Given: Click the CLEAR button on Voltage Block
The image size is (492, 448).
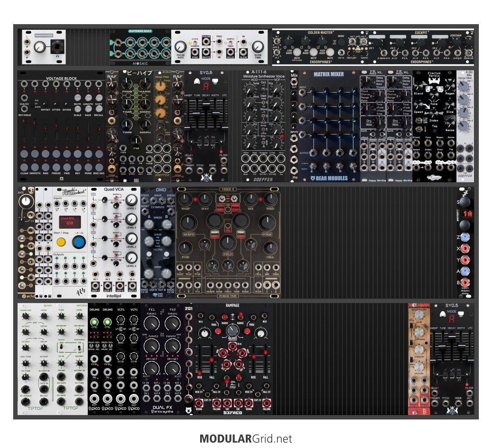Looking at the screenshot, I should click(x=24, y=167).
